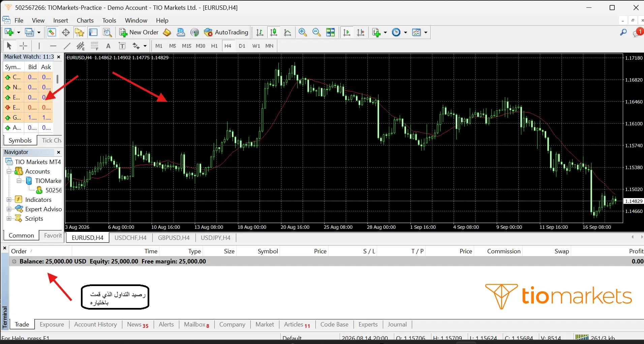Close the Market Watch panel
This screenshot has width=644, height=344.
[59, 57]
